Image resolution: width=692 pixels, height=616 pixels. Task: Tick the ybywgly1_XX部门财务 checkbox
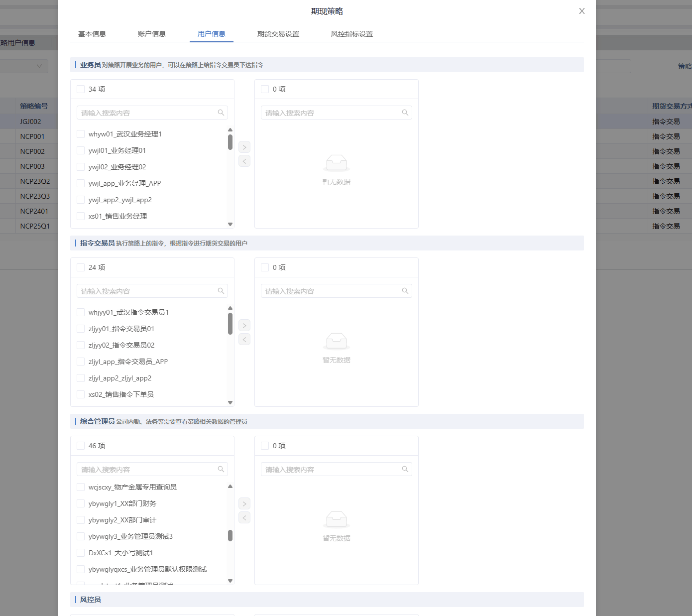point(81,503)
